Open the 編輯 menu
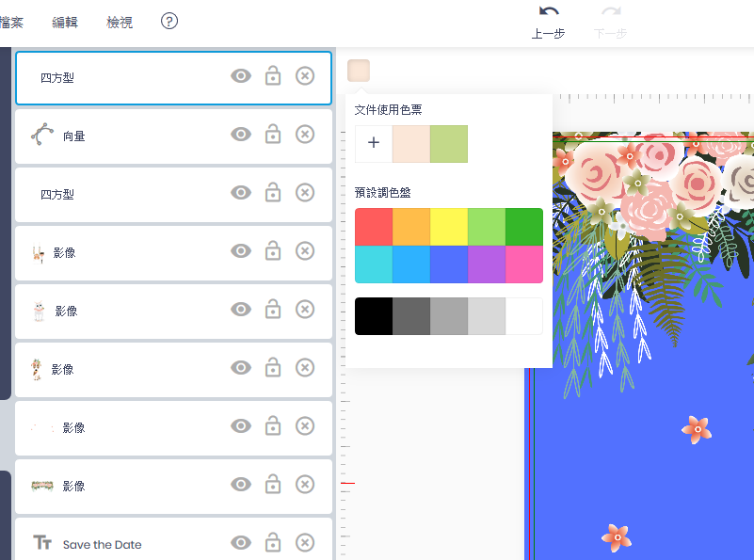 pyautogui.click(x=65, y=22)
